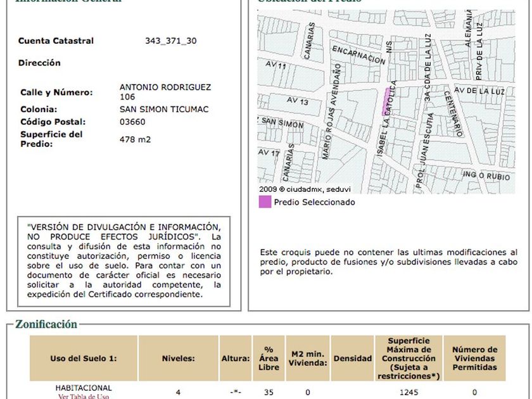Click the highlighted pink parcel on map
532x399 pixels.
[x=384, y=101]
